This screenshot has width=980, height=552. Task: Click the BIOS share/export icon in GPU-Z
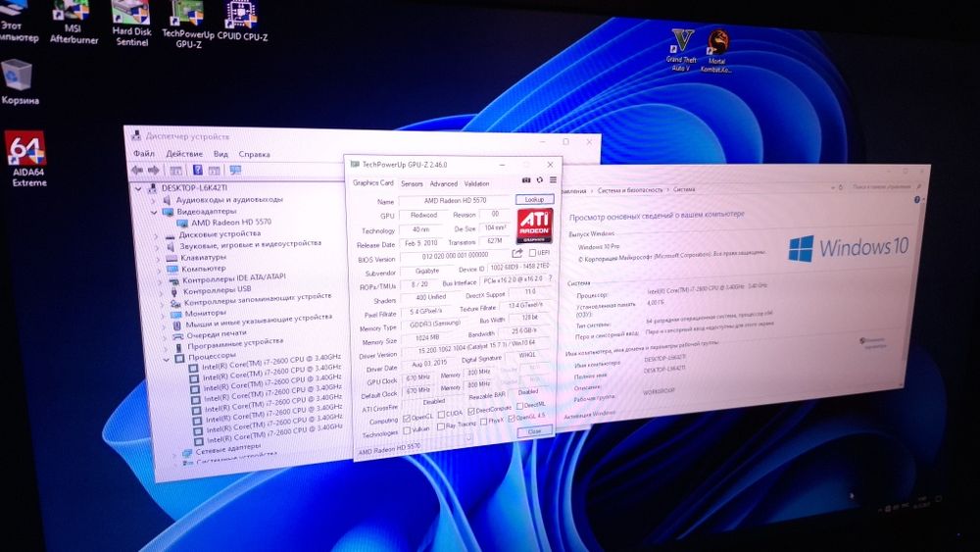click(516, 253)
